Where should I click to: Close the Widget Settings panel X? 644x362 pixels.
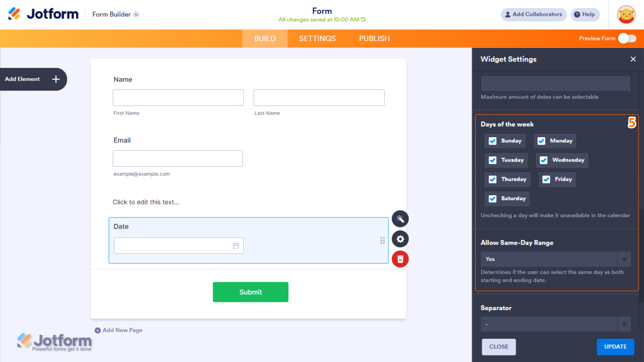[633, 59]
